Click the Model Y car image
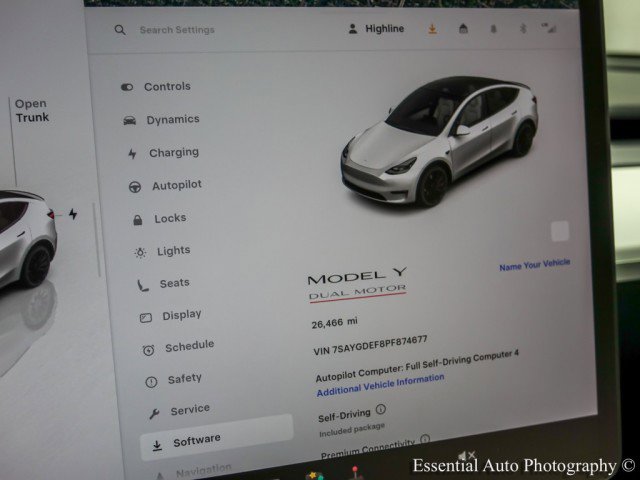The height and width of the screenshot is (480, 640). pos(440,141)
